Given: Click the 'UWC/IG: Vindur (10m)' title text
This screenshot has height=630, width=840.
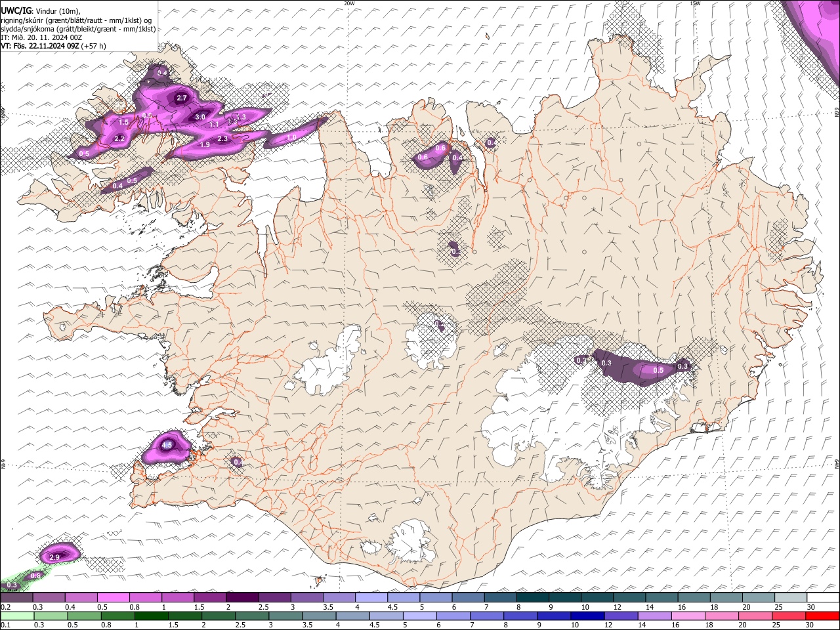Looking at the screenshot, I should 40,10.
